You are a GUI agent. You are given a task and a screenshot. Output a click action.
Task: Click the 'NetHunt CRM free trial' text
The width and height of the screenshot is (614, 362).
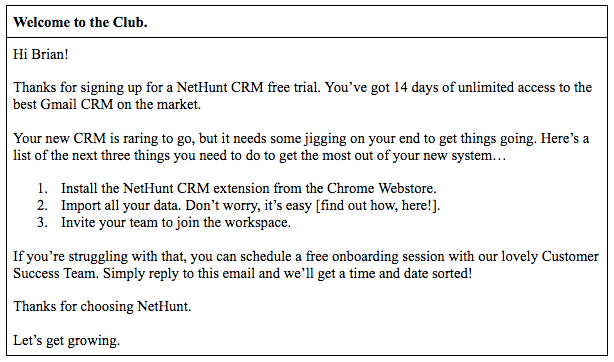click(247, 87)
